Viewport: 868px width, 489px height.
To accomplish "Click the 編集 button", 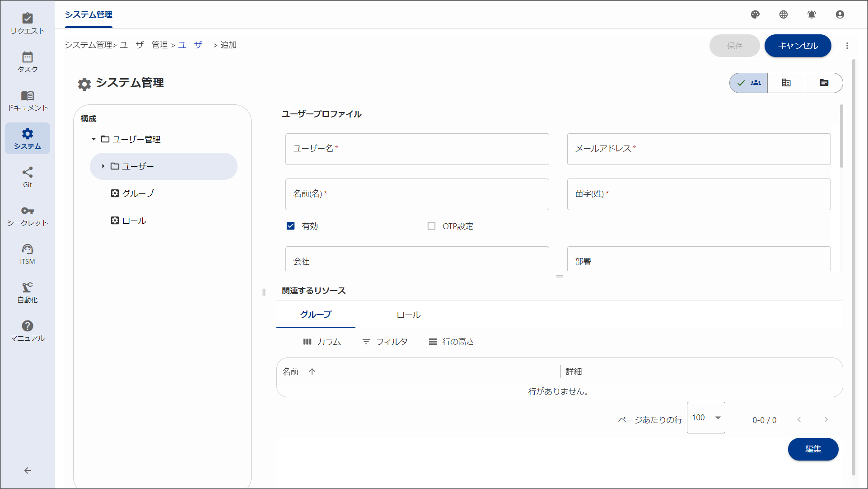I will pos(813,449).
